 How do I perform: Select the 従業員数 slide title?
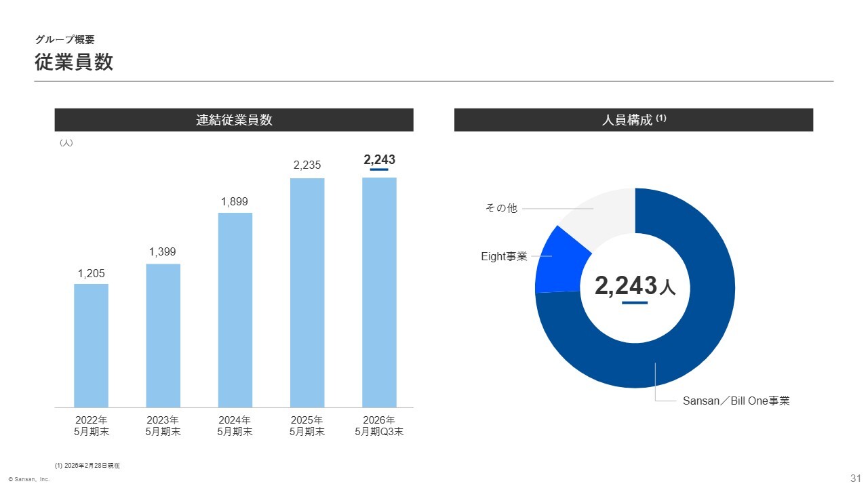click(74, 62)
